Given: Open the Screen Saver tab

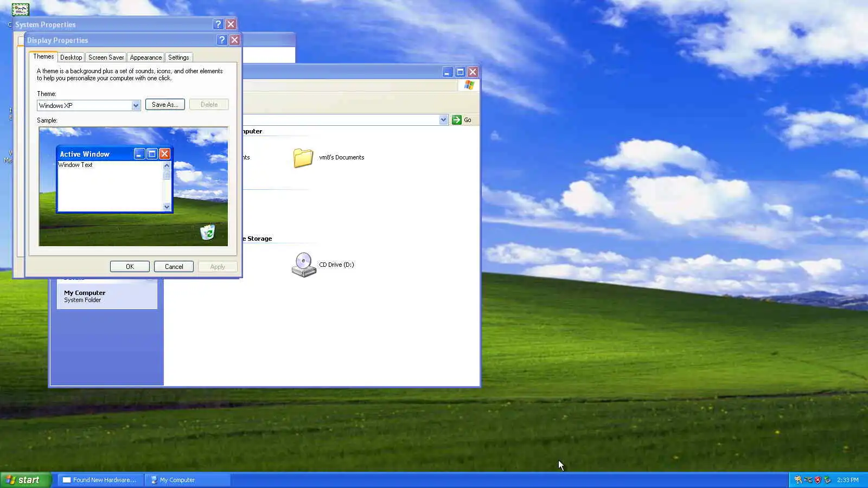Looking at the screenshot, I should (x=106, y=57).
